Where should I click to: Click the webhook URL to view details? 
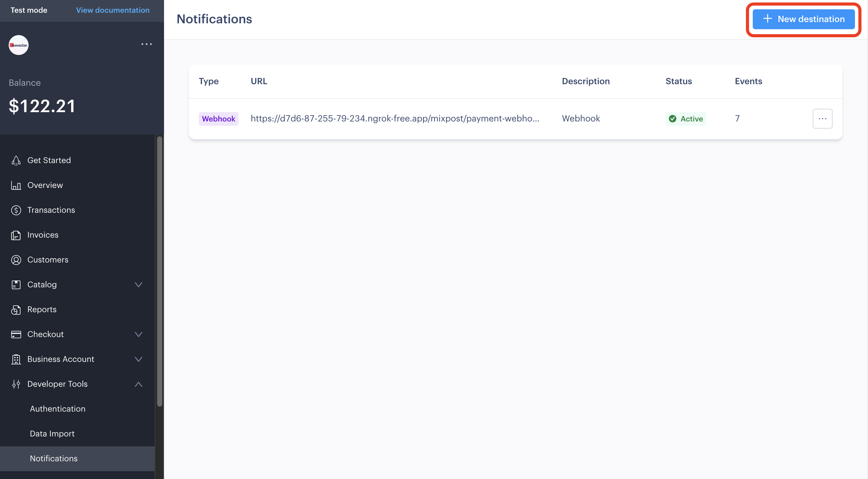pos(395,118)
